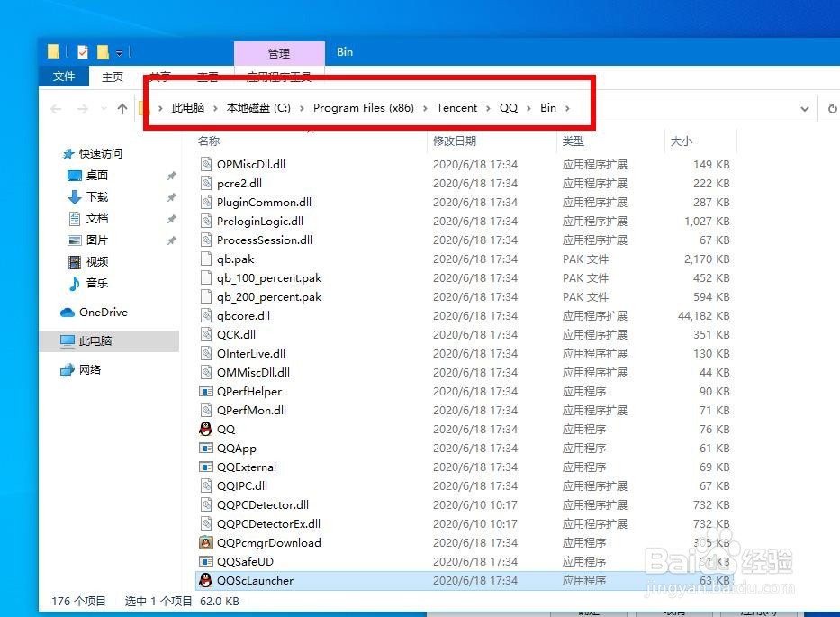The width and height of the screenshot is (840, 617).
Task: Open 音乐 music note icon
Action: pyautogui.click(x=75, y=283)
